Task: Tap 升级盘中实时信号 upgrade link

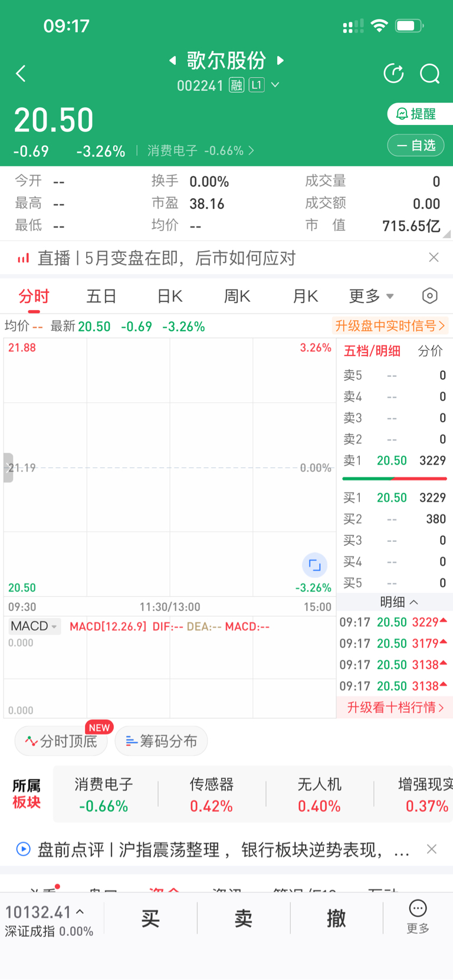Action: (390, 326)
